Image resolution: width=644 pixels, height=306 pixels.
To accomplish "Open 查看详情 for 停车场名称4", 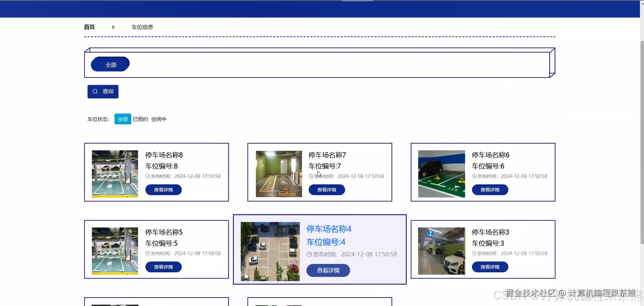I will click(x=328, y=270).
